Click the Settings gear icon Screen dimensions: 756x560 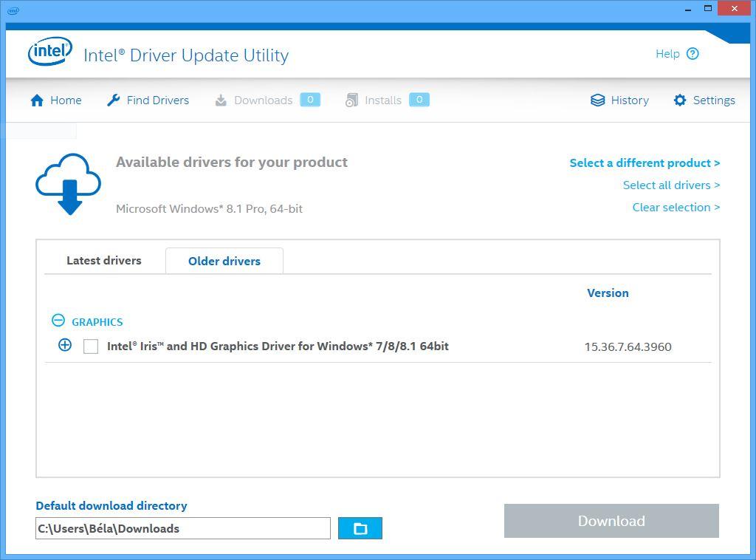click(x=680, y=100)
